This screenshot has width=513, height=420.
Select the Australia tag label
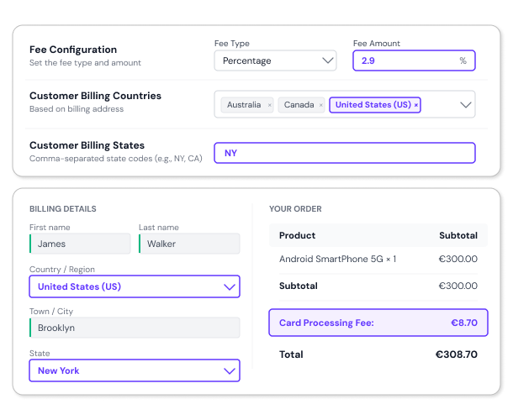244,105
